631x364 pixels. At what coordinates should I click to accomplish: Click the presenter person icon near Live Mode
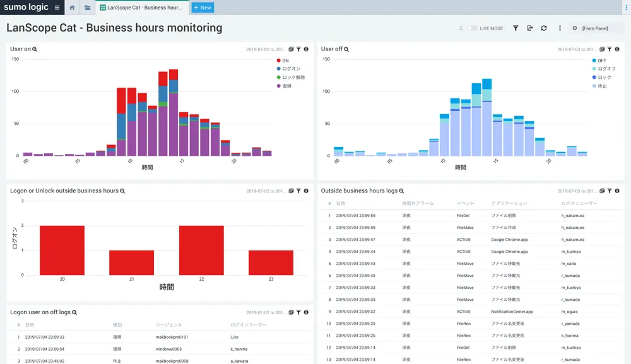(461, 28)
